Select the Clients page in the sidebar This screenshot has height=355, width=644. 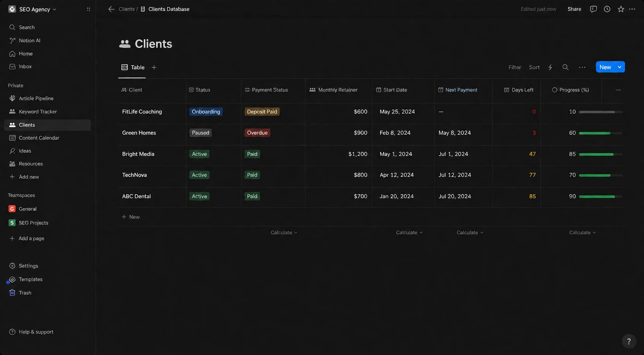coord(47,125)
